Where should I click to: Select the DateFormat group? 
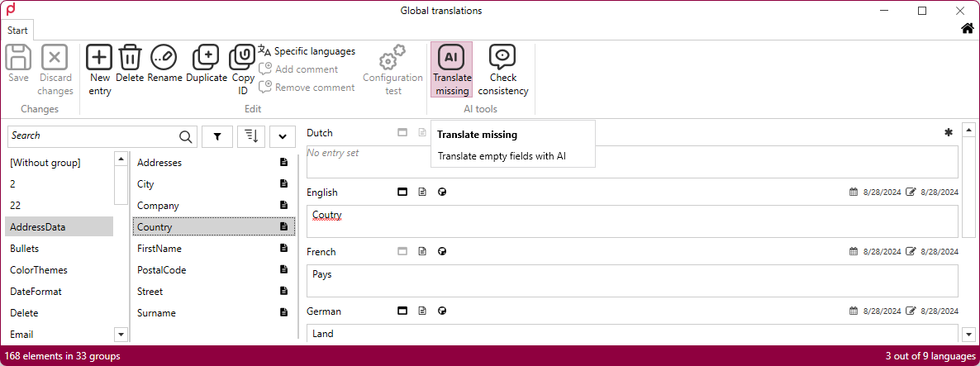(x=59, y=292)
